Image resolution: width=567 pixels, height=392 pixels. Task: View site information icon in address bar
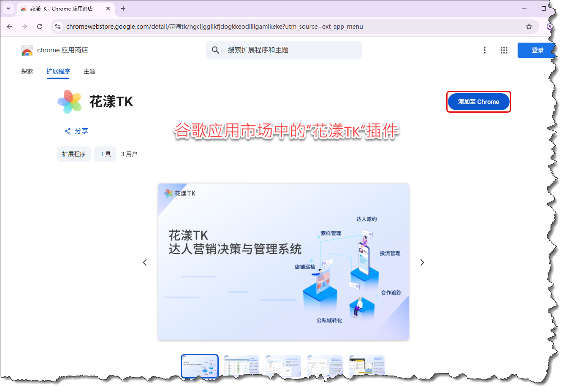(x=58, y=27)
